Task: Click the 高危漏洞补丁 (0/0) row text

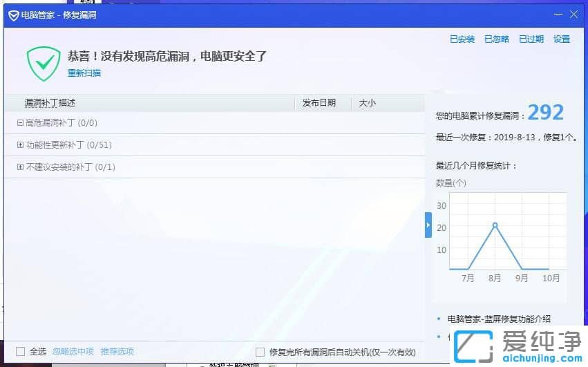Action: coord(61,123)
